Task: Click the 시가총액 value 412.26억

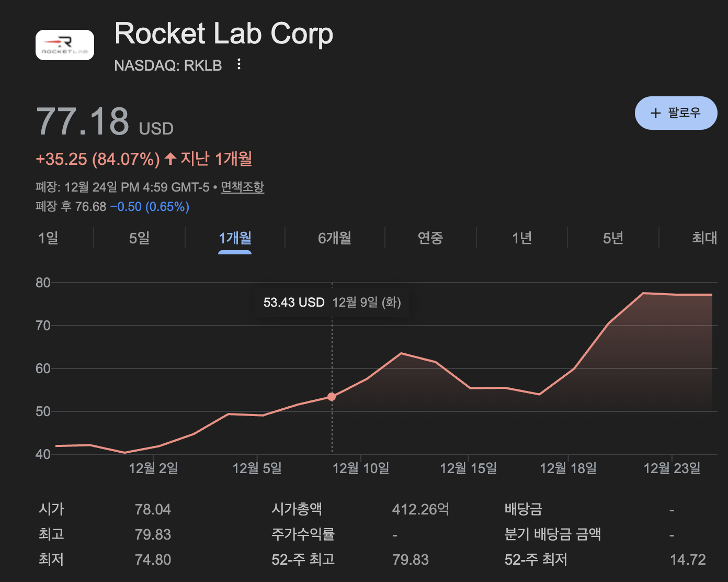Action: (420, 509)
